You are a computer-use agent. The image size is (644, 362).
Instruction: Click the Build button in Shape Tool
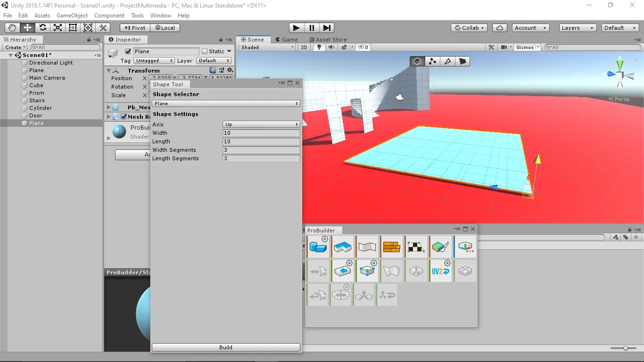coord(226,347)
